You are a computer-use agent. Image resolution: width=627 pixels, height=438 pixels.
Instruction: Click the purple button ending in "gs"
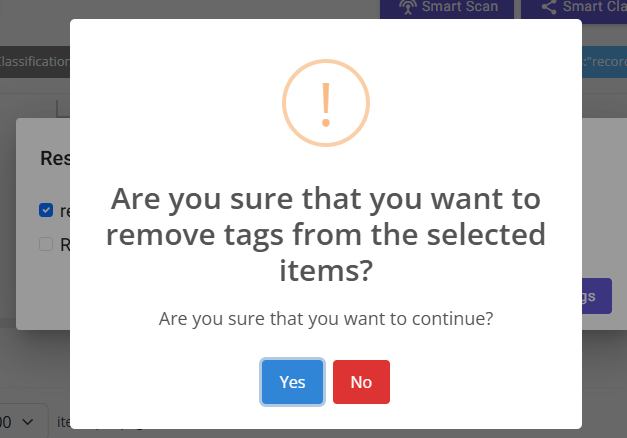pos(597,296)
